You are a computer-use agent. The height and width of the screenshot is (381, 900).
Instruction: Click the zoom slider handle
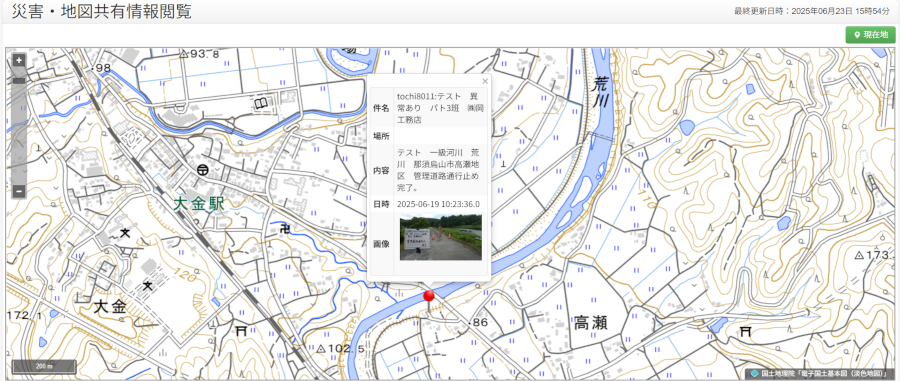pos(19,81)
